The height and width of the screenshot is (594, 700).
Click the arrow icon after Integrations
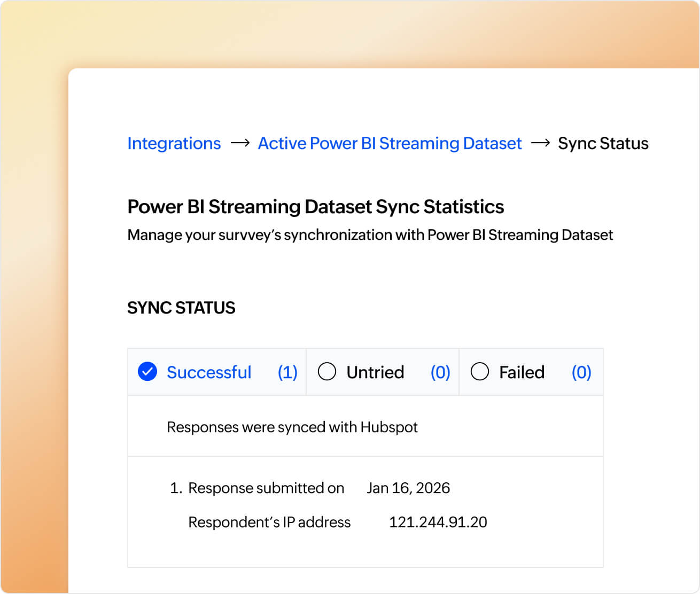point(240,143)
